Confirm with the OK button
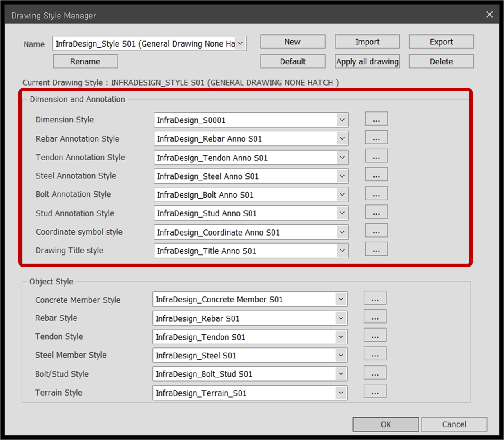Viewport: 504px width, 440px height. (386, 424)
